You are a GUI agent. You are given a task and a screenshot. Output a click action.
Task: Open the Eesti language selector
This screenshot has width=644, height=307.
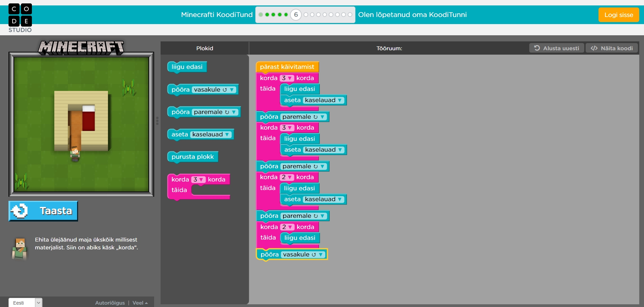click(x=25, y=303)
